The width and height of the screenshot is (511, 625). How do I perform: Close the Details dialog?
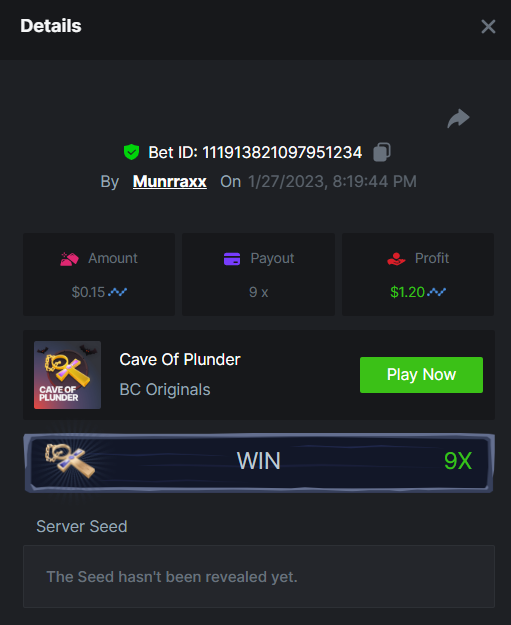coord(488,27)
